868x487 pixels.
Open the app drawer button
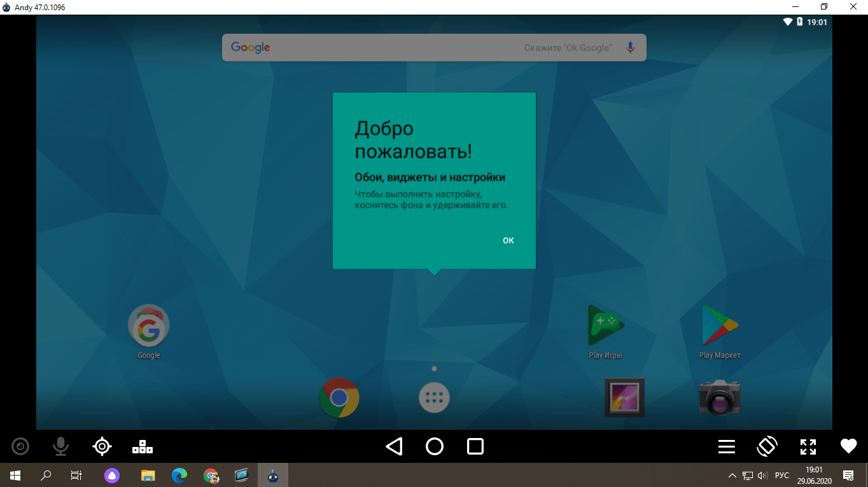tap(434, 398)
